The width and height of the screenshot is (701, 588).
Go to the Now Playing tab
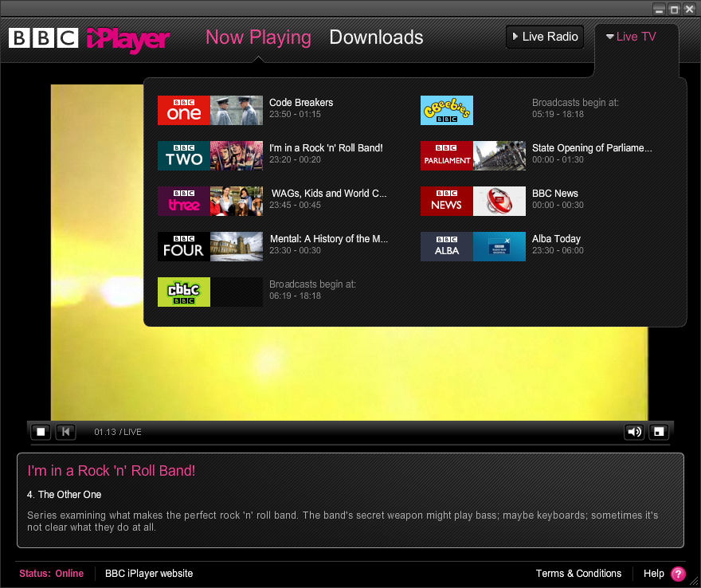tap(258, 37)
